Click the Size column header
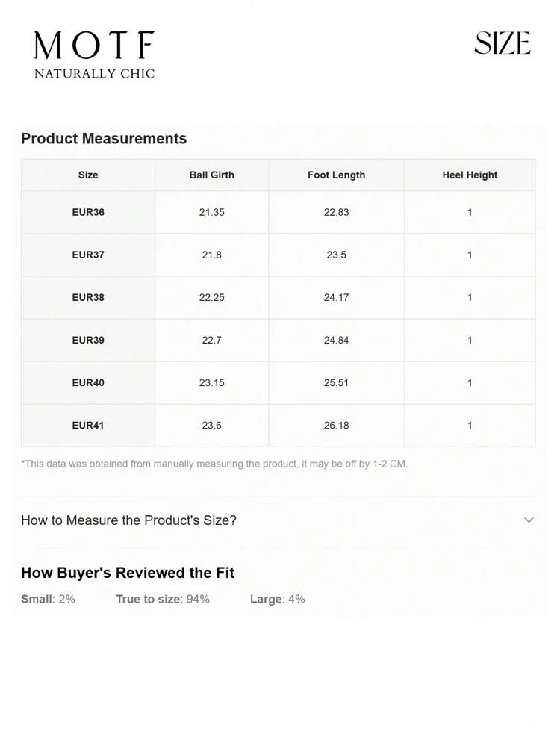The image size is (560, 746). [88, 175]
